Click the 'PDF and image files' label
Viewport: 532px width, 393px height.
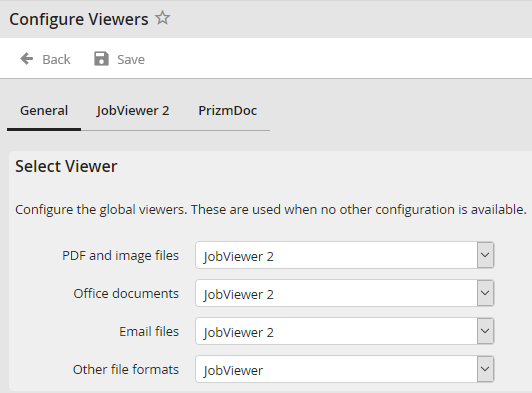[x=120, y=256]
